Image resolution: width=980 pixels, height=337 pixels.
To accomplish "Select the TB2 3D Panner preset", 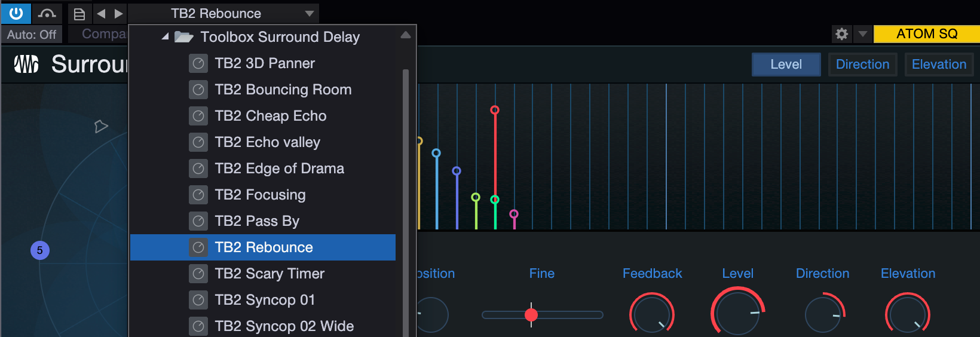I will tap(264, 63).
